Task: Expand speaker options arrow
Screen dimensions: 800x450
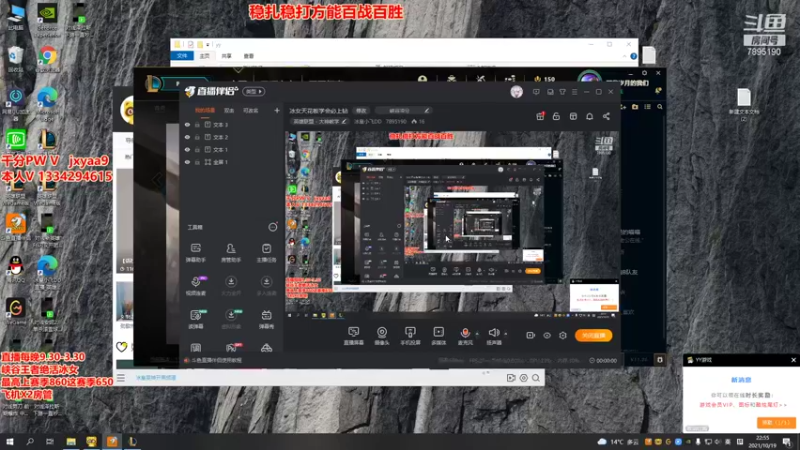Action: pyautogui.click(x=506, y=334)
